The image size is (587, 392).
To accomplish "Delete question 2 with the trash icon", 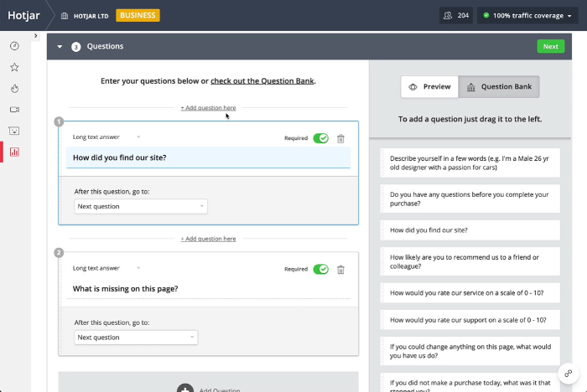I will [x=340, y=270].
